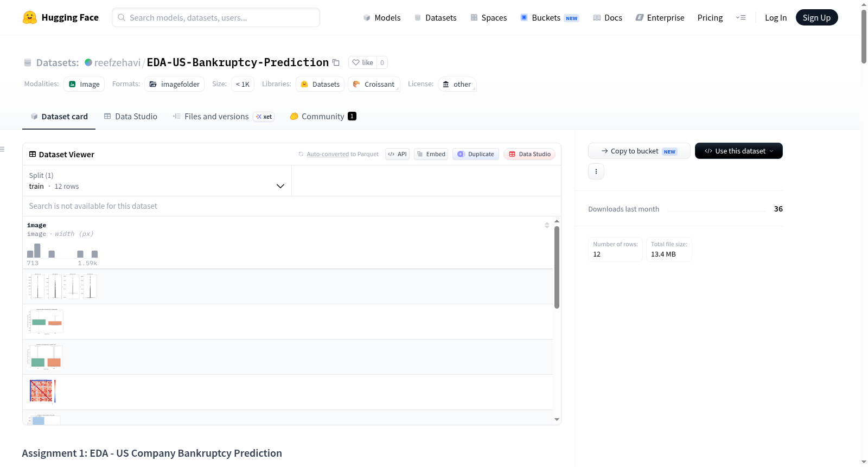
Task: Click the Datasets library tag
Action: [x=320, y=84]
